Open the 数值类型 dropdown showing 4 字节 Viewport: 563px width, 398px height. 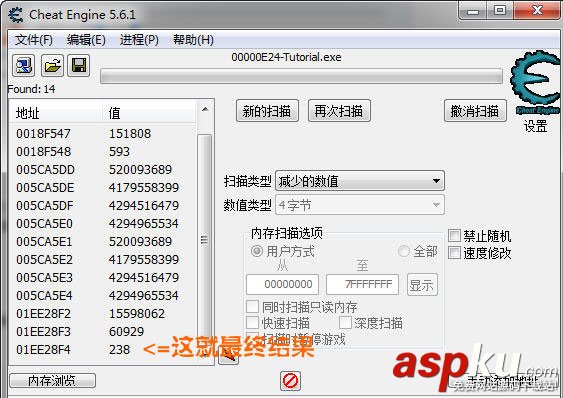pyautogui.click(x=359, y=205)
